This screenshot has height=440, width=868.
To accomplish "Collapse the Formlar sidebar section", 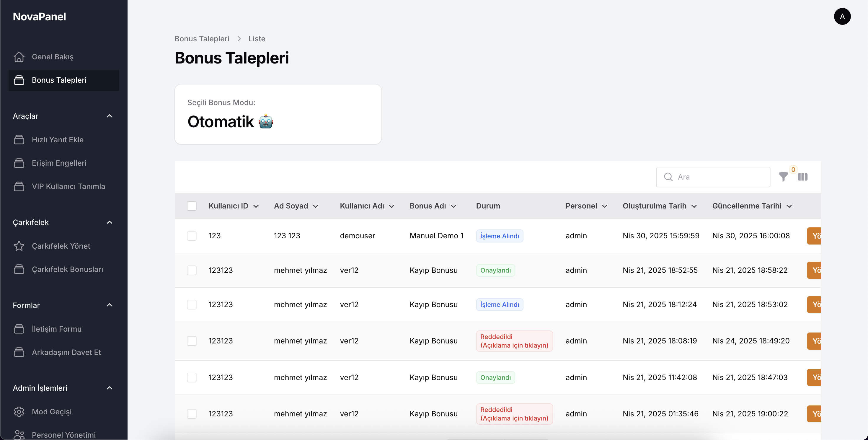I will point(110,305).
